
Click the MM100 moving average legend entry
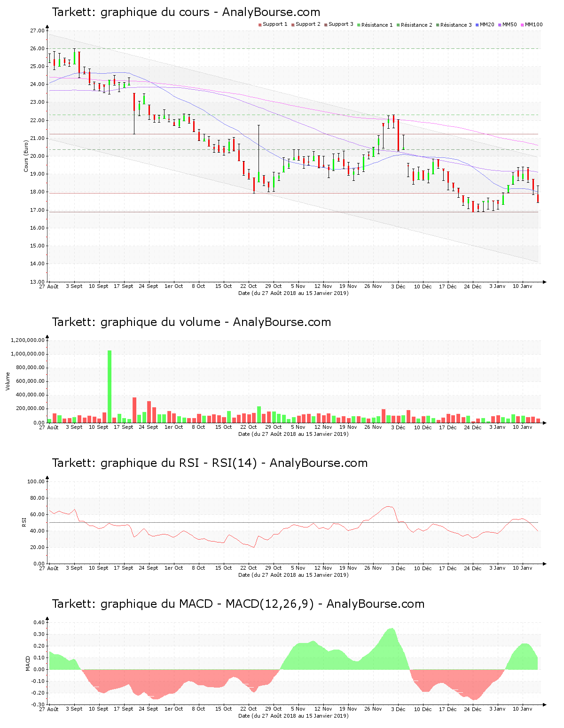(532, 24)
